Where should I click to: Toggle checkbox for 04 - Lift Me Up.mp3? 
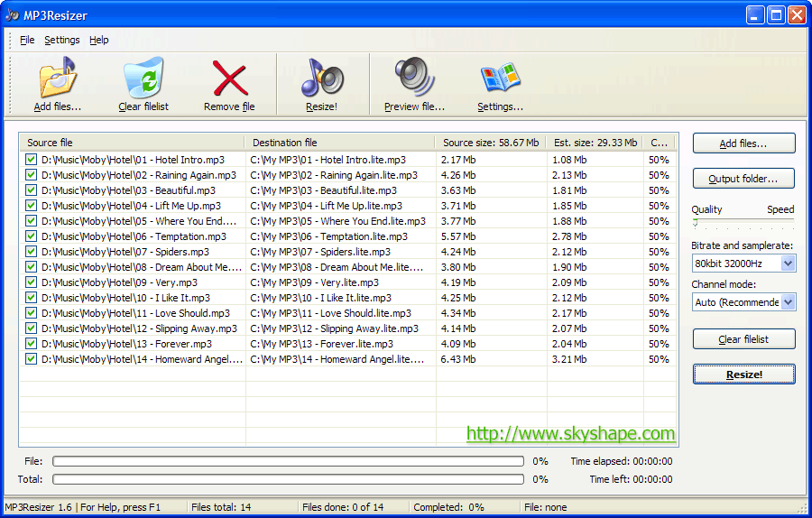tap(31, 206)
